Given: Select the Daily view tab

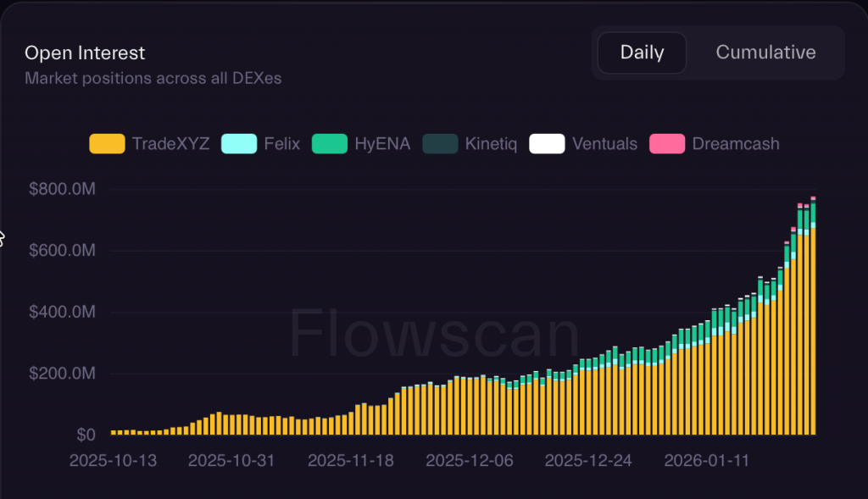Looking at the screenshot, I should pos(642,53).
